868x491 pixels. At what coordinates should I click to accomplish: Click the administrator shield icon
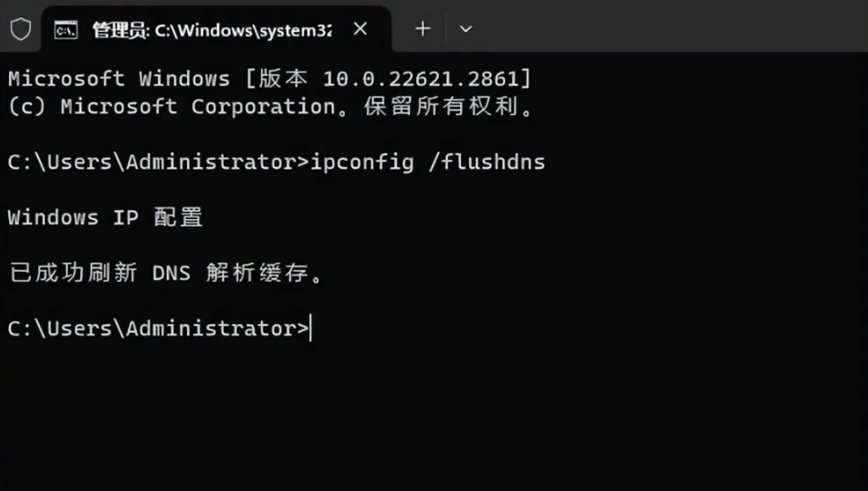(x=20, y=29)
